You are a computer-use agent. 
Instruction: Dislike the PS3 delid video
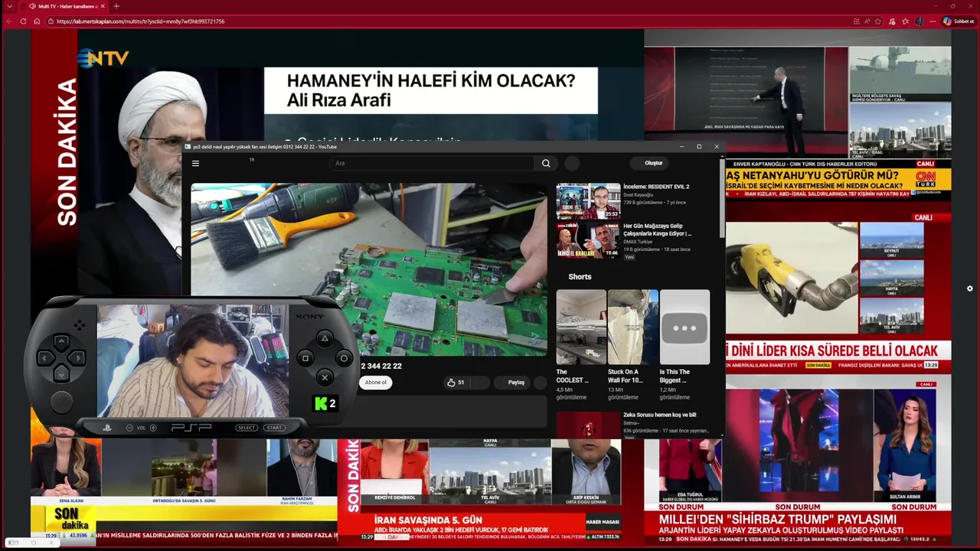[x=479, y=382]
